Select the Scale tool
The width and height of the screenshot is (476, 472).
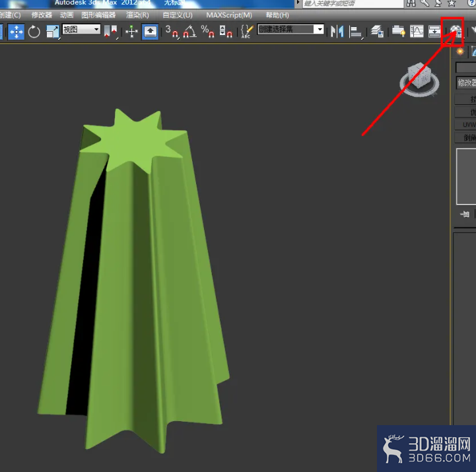click(x=53, y=31)
